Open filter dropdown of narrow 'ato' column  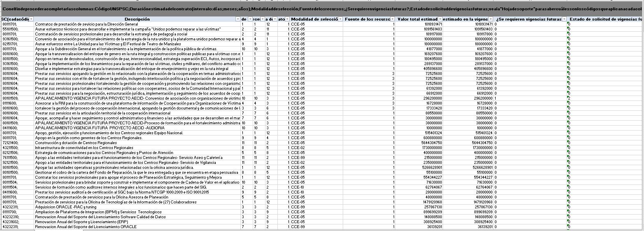click(287, 19)
